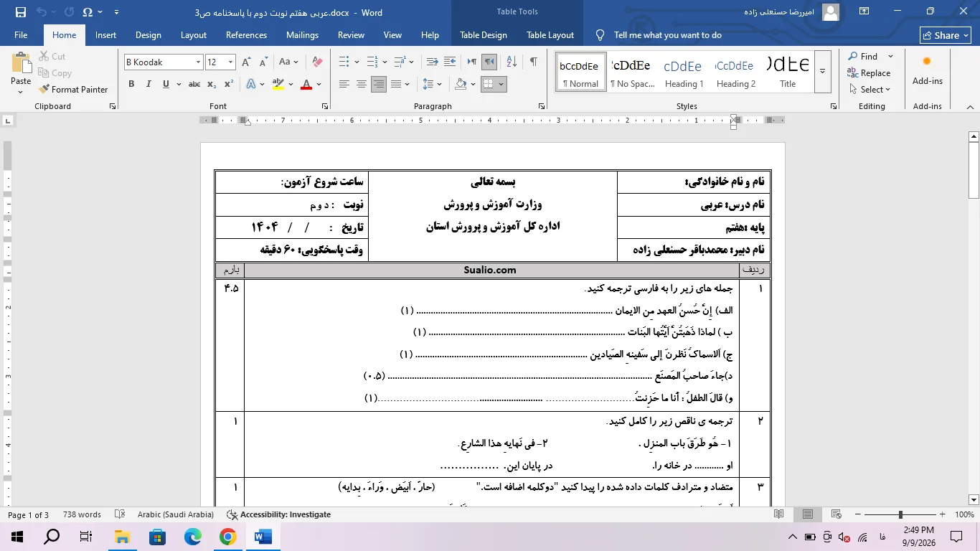Click the Paste icon
The height and width of the screenshot is (551, 980).
(x=21, y=63)
